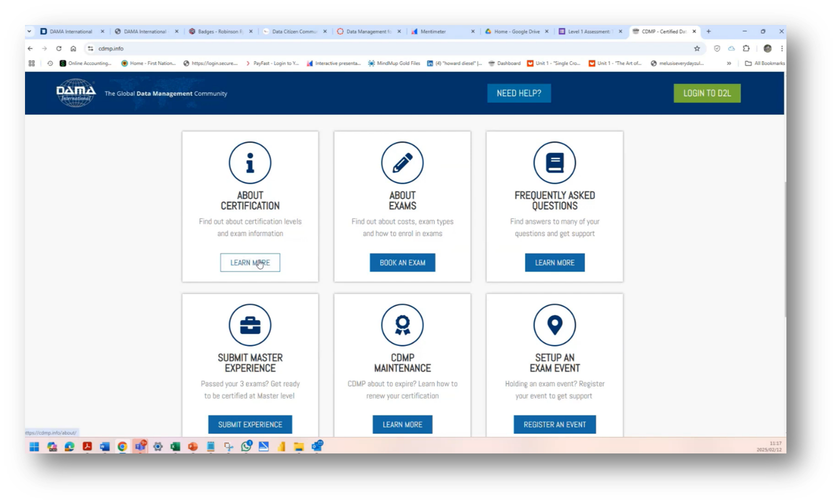
Task: Click Learn More under About Certification
Action: pyautogui.click(x=250, y=262)
